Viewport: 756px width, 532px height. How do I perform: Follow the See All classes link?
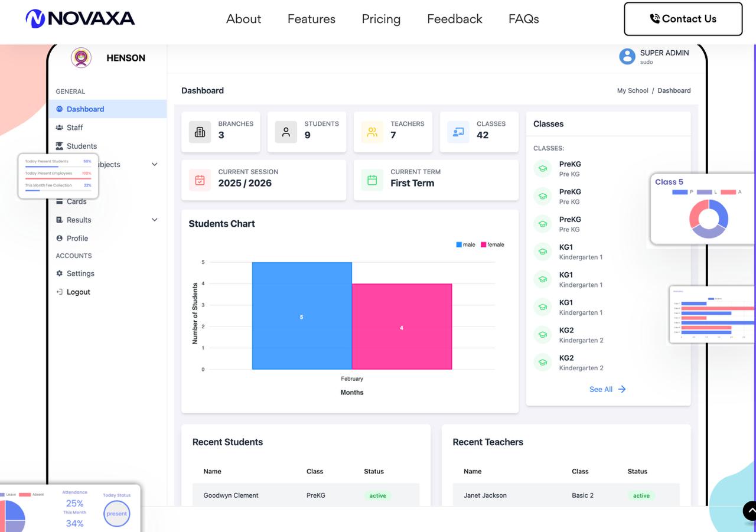[x=607, y=389]
